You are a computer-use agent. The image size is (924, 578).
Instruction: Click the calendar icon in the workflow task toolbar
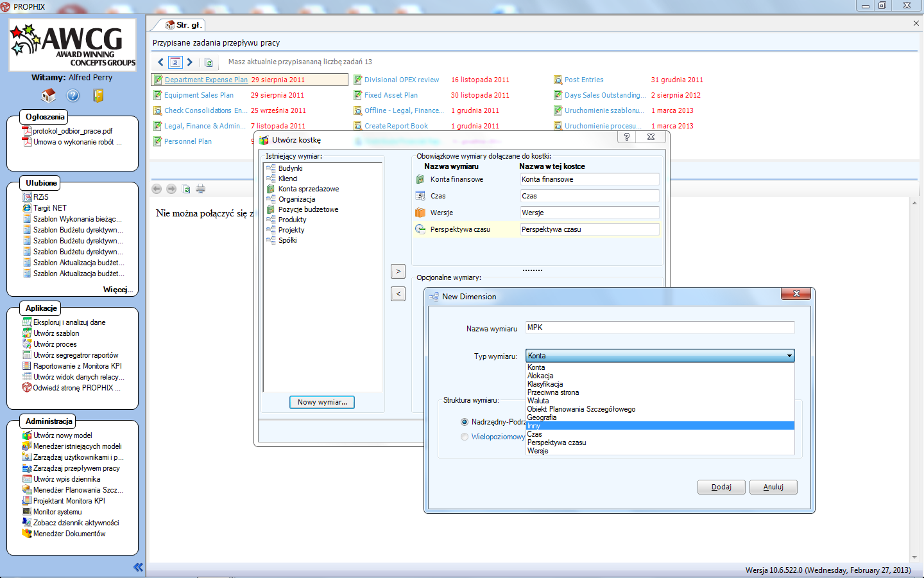coord(175,62)
